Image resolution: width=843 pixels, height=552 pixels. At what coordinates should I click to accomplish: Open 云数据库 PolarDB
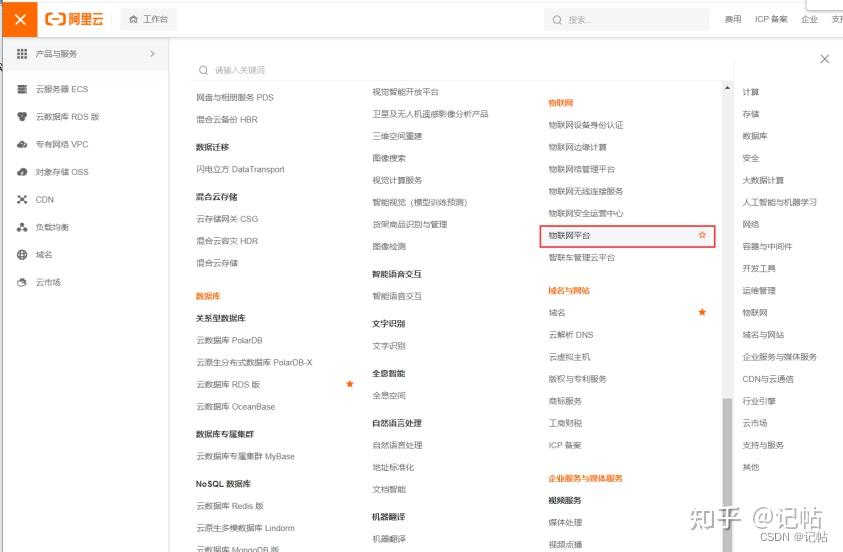point(229,340)
